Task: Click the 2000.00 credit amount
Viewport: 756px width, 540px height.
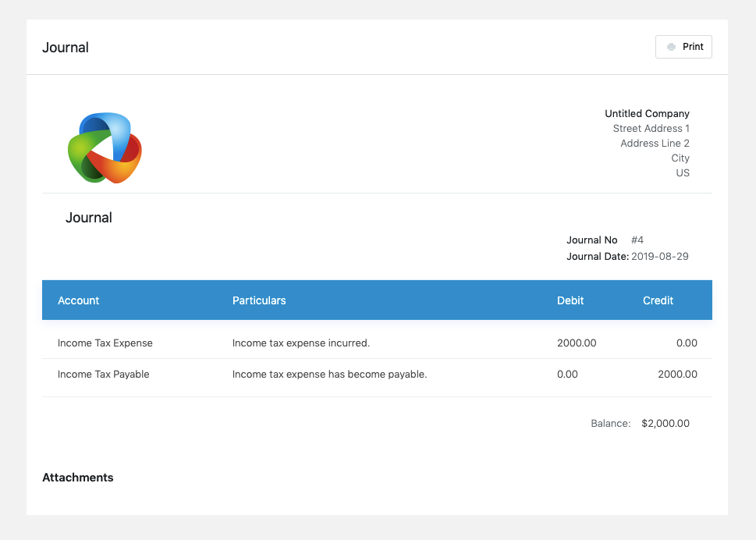Action: pyautogui.click(x=677, y=375)
